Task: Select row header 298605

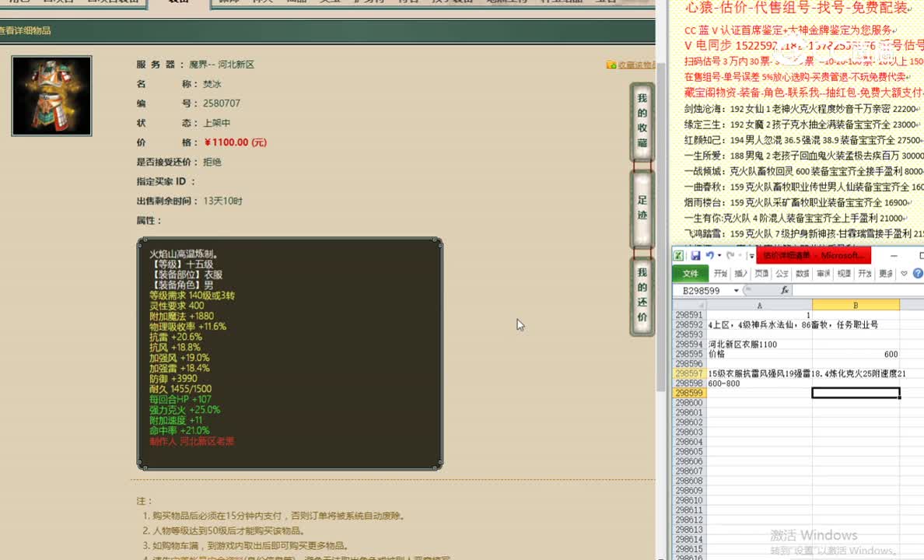Action: [x=689, y=451]
